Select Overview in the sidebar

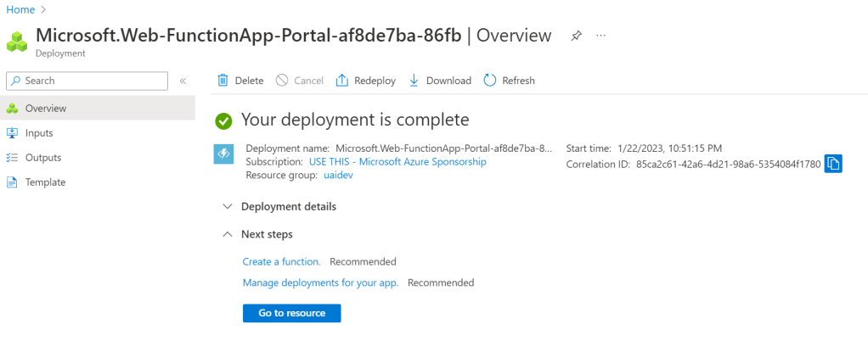click(x=45, y=109)
